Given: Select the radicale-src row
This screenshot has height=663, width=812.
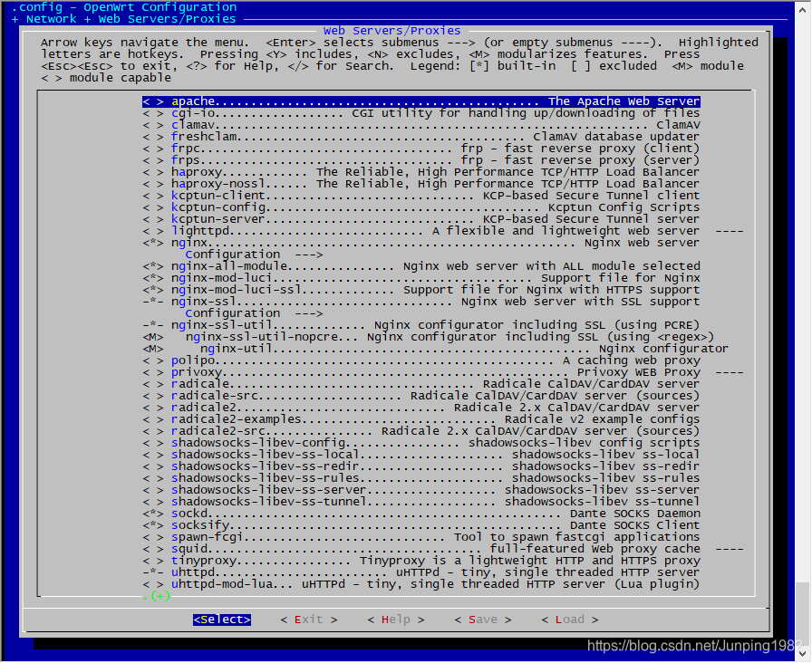Looking at the screenshot, I should (421, 397).
